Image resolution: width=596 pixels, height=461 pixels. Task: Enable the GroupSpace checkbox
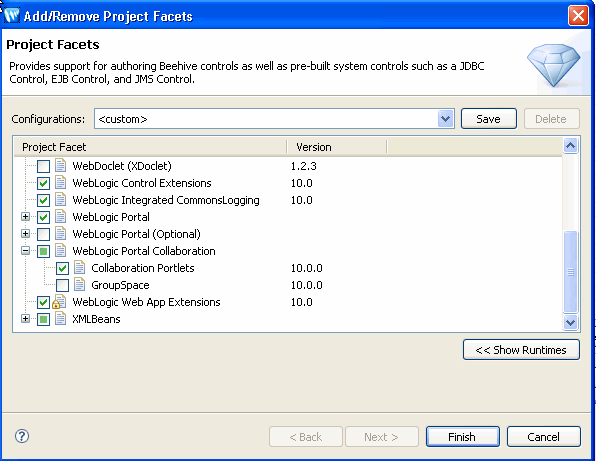pyautogui.click(x=62, y=285)
